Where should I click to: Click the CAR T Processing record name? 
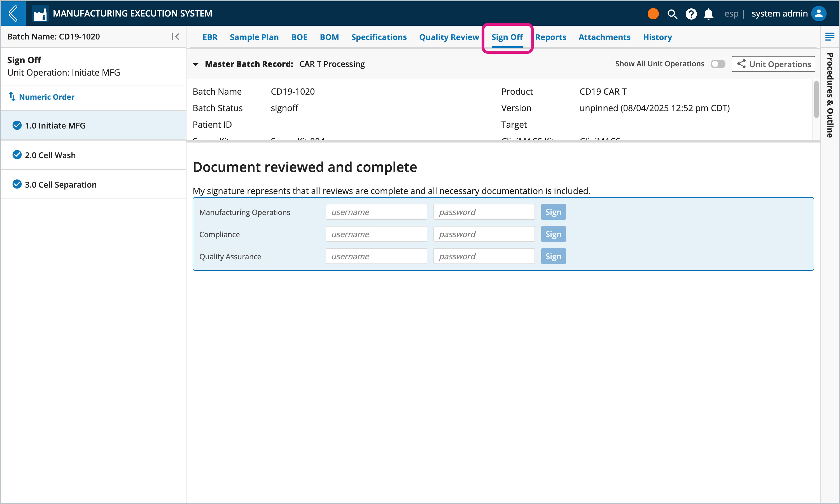332,64
